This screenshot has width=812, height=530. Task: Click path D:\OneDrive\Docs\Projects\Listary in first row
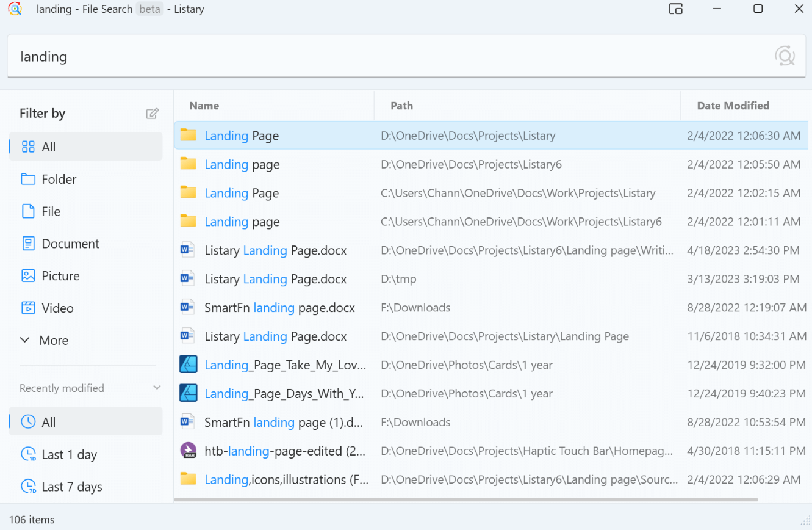(x=468, y=136)
